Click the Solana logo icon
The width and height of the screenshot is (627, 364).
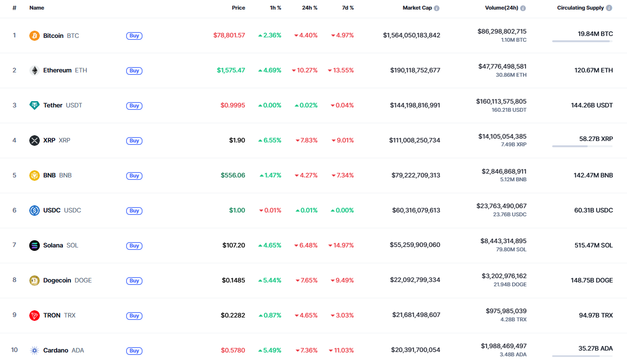tap(35, 246)
